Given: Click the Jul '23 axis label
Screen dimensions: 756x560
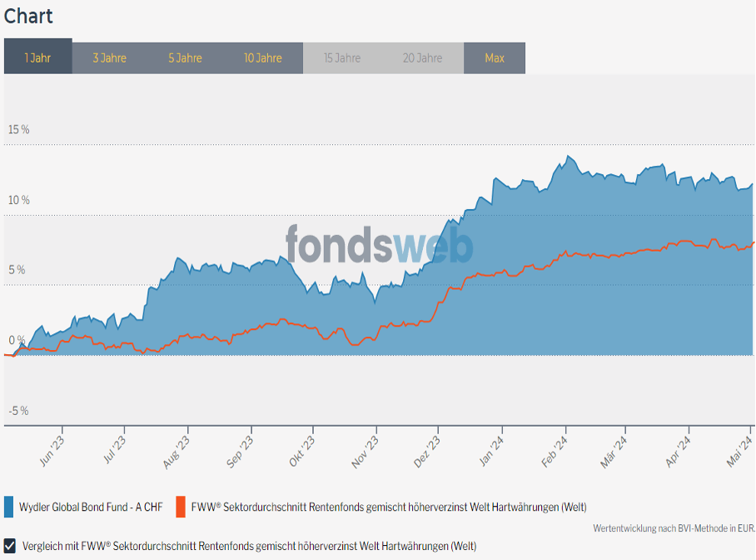Looking at the screenshot, I should point(114,450).
